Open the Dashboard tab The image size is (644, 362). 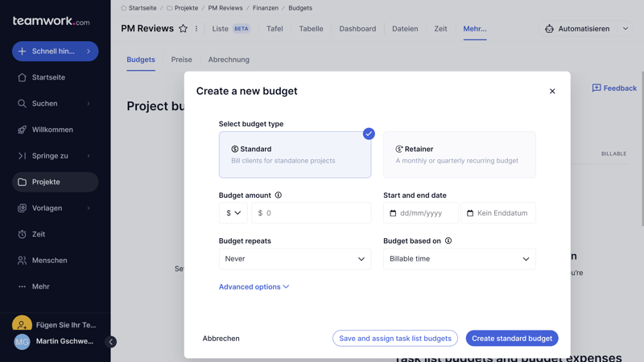coord(357,29)
